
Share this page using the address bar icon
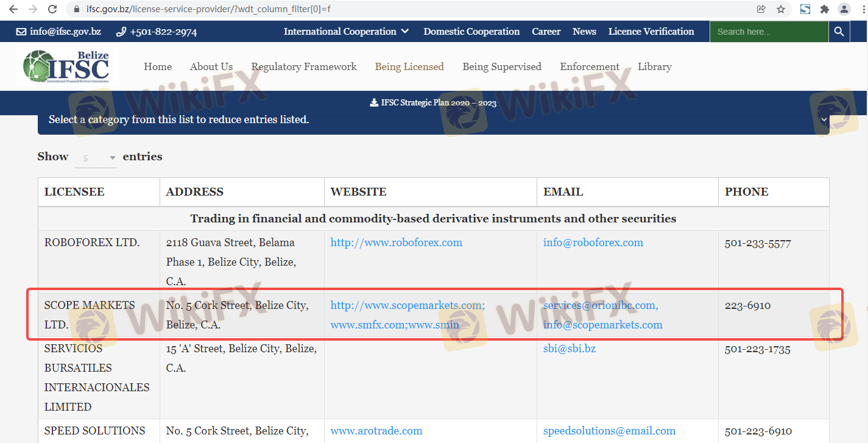coord(761,9)
